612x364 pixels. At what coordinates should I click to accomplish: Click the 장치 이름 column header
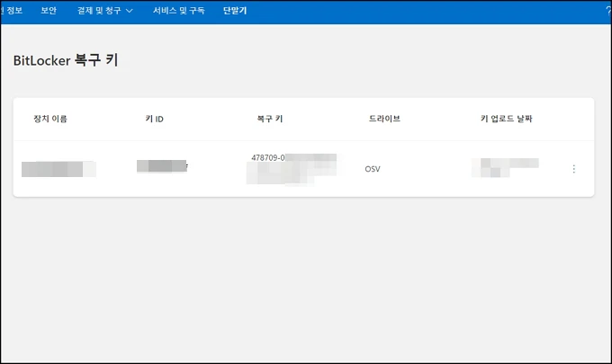pos(50,119)
